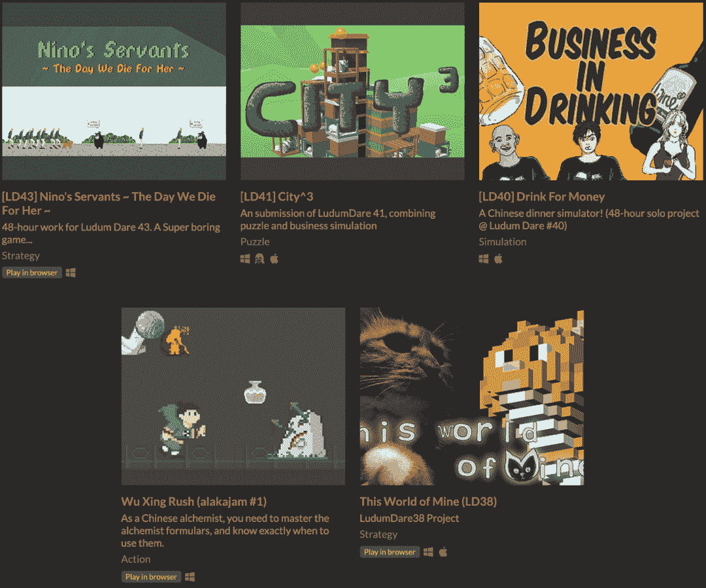Click the Apple icon under City^3
Viewport: 706px width, 588px height.
tap(275, 259)
